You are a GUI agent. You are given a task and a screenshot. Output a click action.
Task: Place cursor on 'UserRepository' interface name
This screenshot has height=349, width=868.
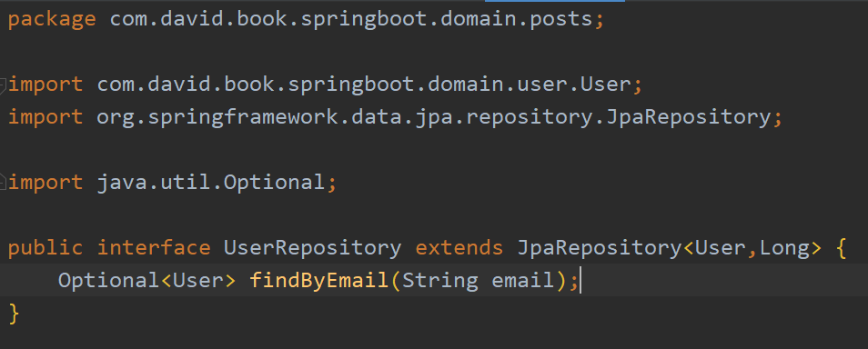click(x=313, y=248)
